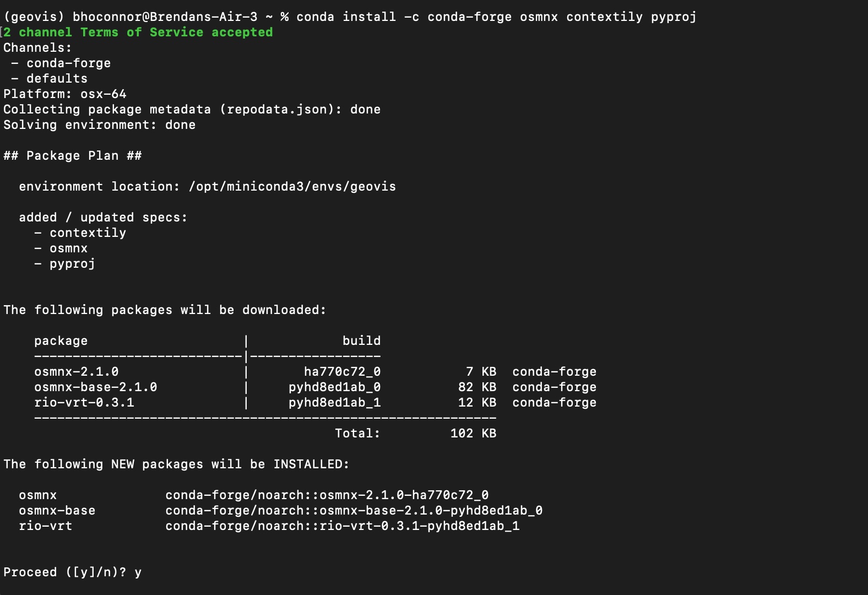Click the Collecting package metadata line

click(x=192, y=110)
